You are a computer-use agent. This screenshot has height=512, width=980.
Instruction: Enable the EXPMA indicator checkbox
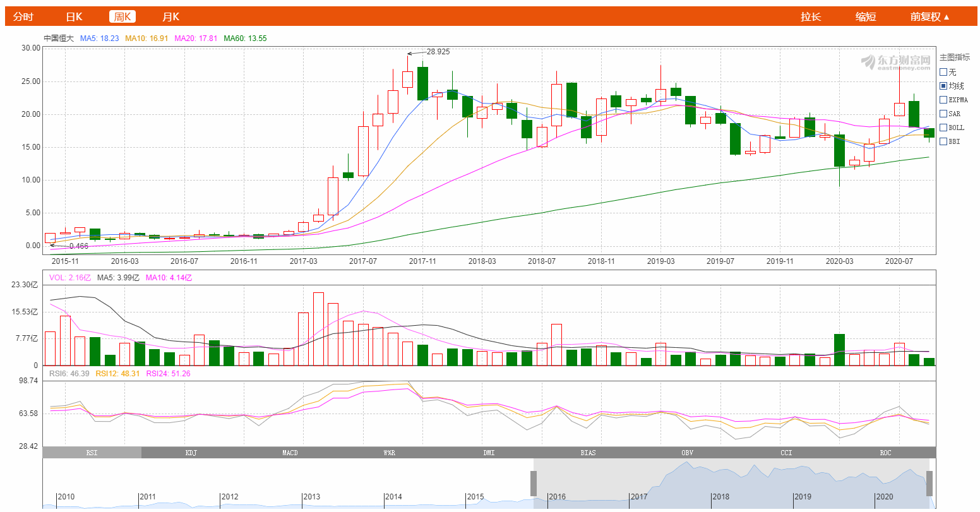pyautogui.click(x=944, y=100)
